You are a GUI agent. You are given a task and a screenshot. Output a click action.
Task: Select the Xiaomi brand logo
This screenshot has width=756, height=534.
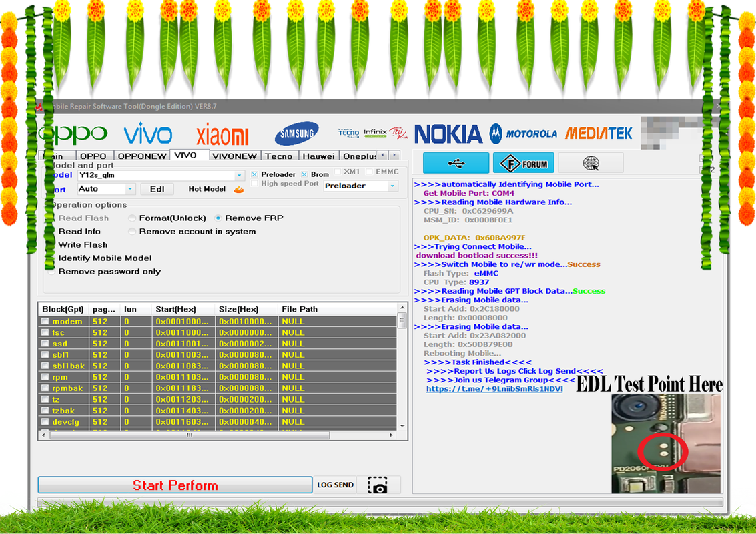click(x=222, y=134)
